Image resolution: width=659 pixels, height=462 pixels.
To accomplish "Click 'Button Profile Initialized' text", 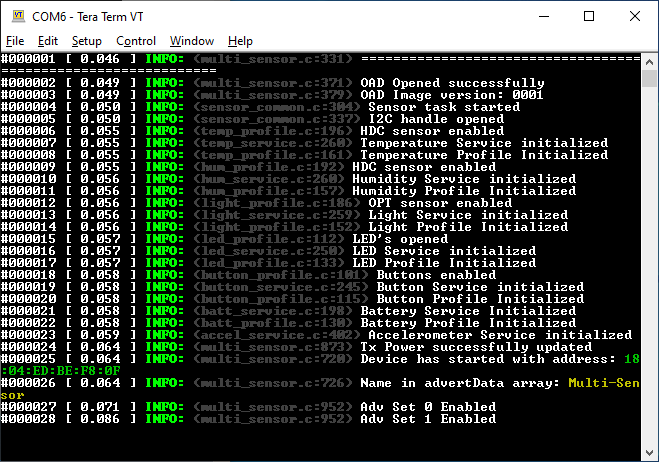I will tap(480, 299).
